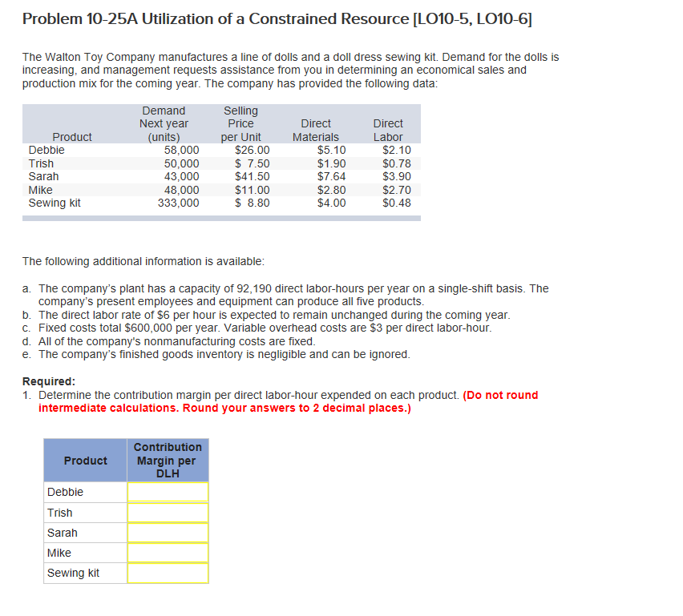Image resolution: width=683 pixels, height=616 pixels.
Task: Click Trish's contribution margin input field
Action: click(167, 513)
